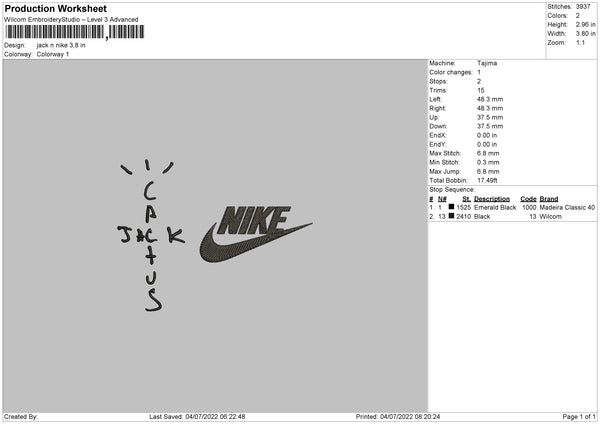600x424 pixels.
Task: Click the Zoom value '1:1'
Action: 580,42
